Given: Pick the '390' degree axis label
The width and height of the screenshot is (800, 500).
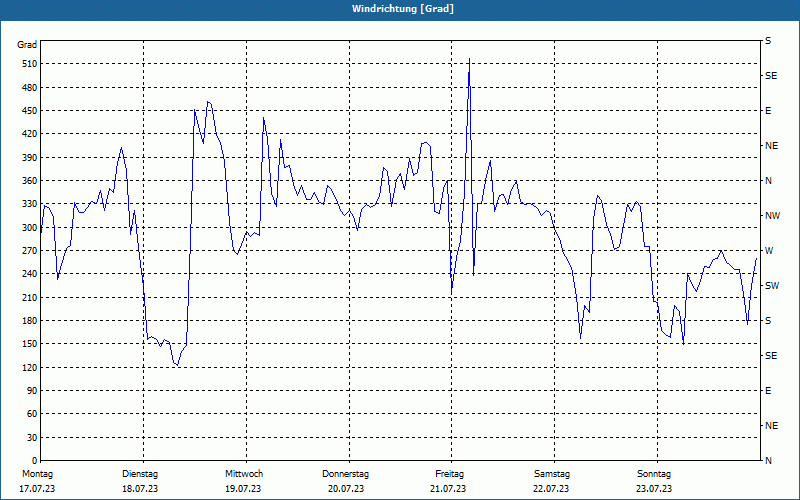Looking at the screenshot, I should click(31, 157).
